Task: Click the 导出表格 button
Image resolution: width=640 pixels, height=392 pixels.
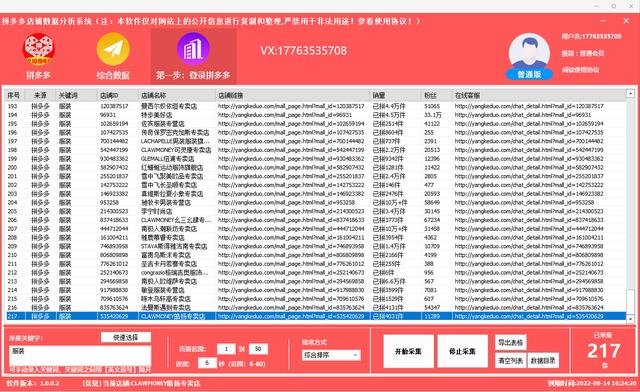Action: click(x=511, y=343)
